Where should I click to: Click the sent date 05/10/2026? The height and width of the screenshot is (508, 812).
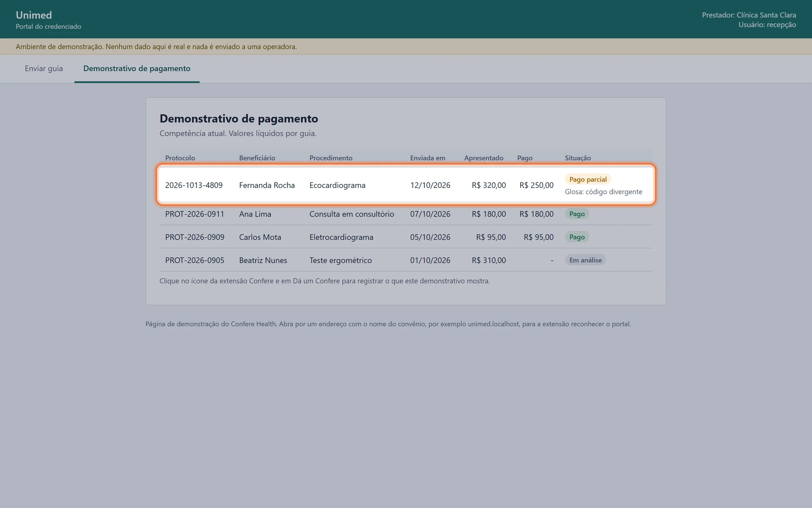click(430, 237)
